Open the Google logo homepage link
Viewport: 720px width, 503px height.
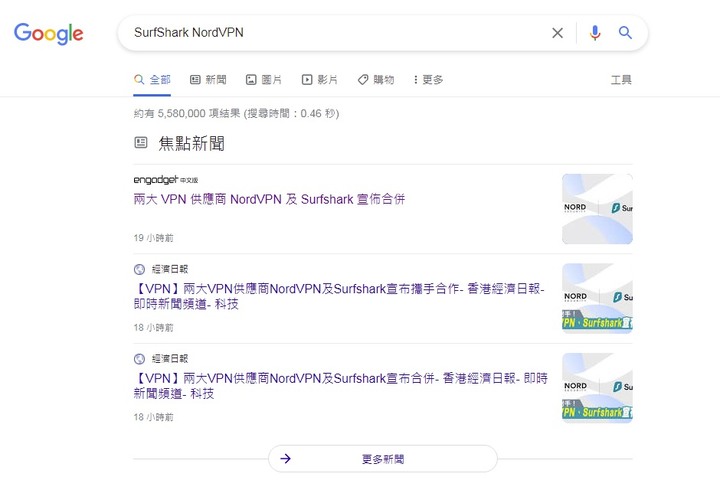click(49, 33)
